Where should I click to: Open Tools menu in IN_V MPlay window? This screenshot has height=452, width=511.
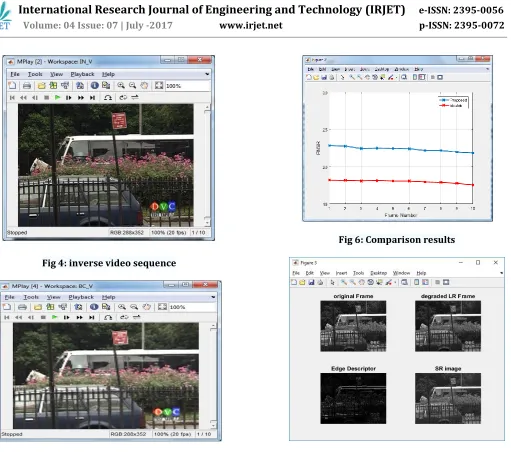point(35,74)
